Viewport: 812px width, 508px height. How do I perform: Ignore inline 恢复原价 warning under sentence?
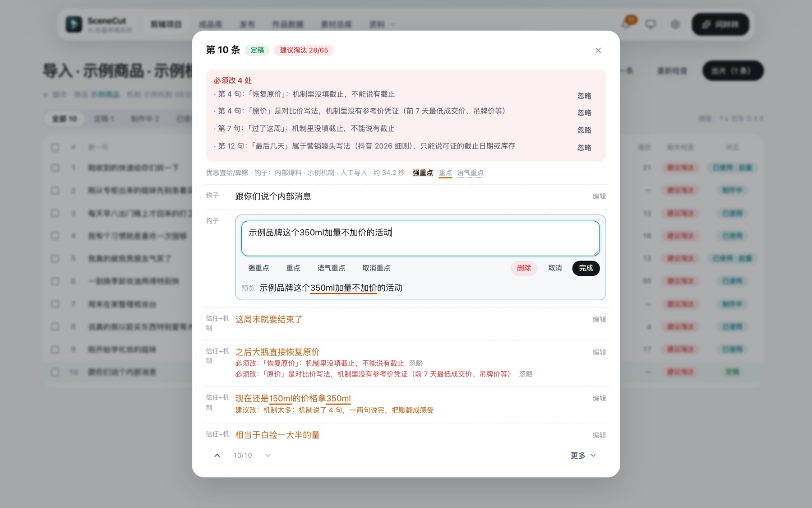(x=416, y=363)
